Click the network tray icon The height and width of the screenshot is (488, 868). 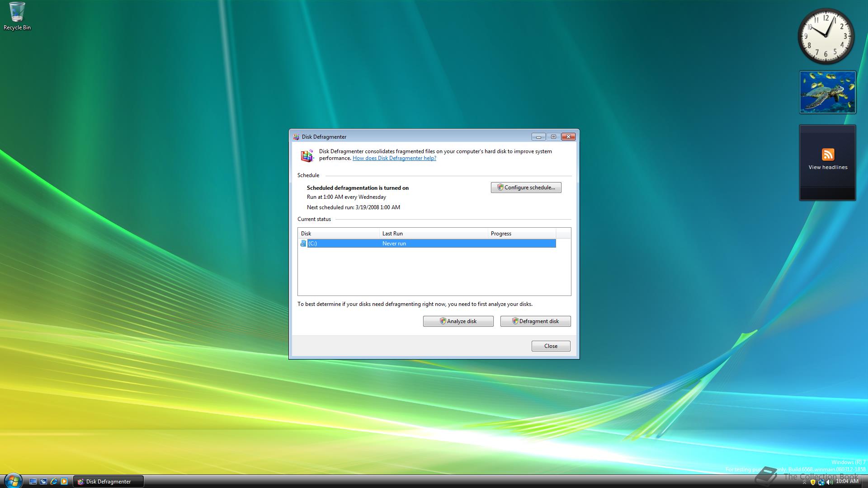tap(821, 482)
